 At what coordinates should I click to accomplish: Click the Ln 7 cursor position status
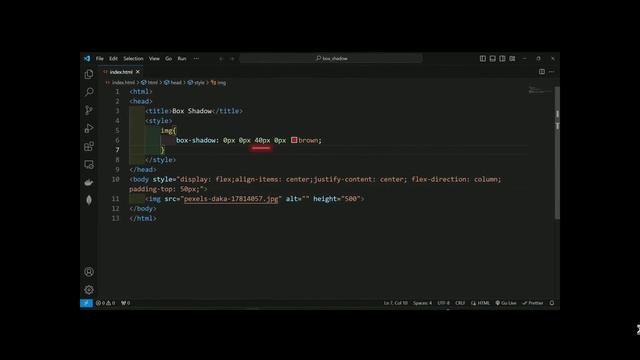(x=395, y=303)
